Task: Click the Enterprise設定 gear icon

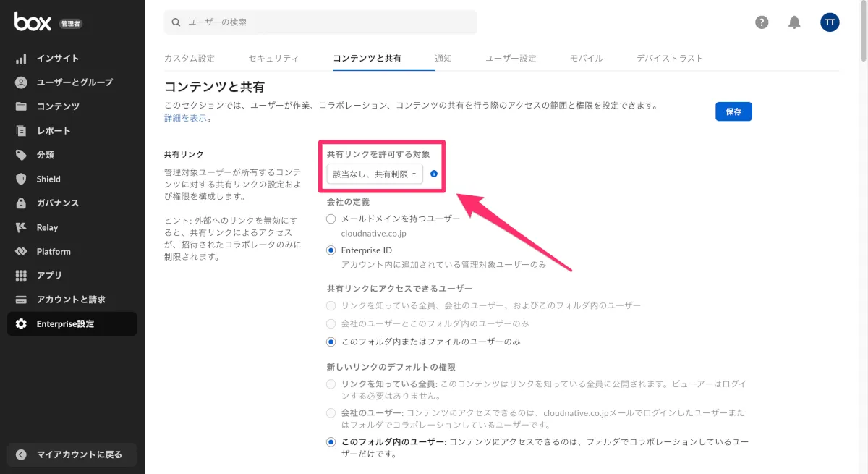Action: [21, 324]
